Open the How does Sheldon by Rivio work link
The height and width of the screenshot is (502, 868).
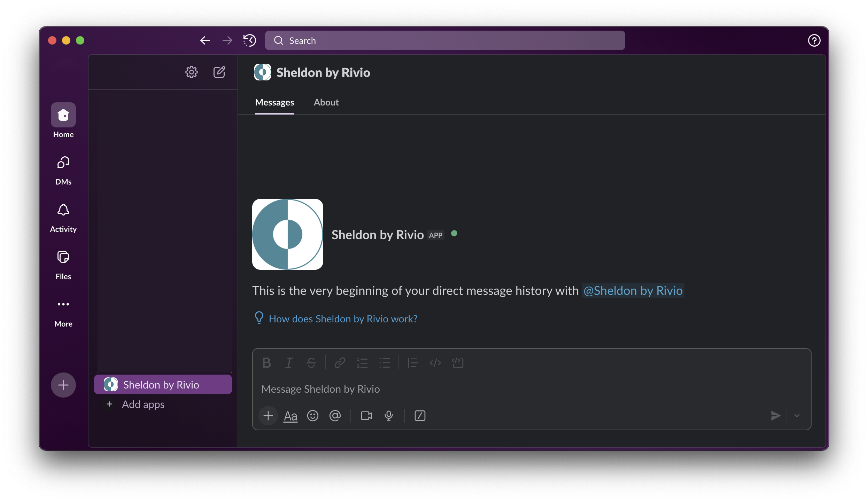343,319
